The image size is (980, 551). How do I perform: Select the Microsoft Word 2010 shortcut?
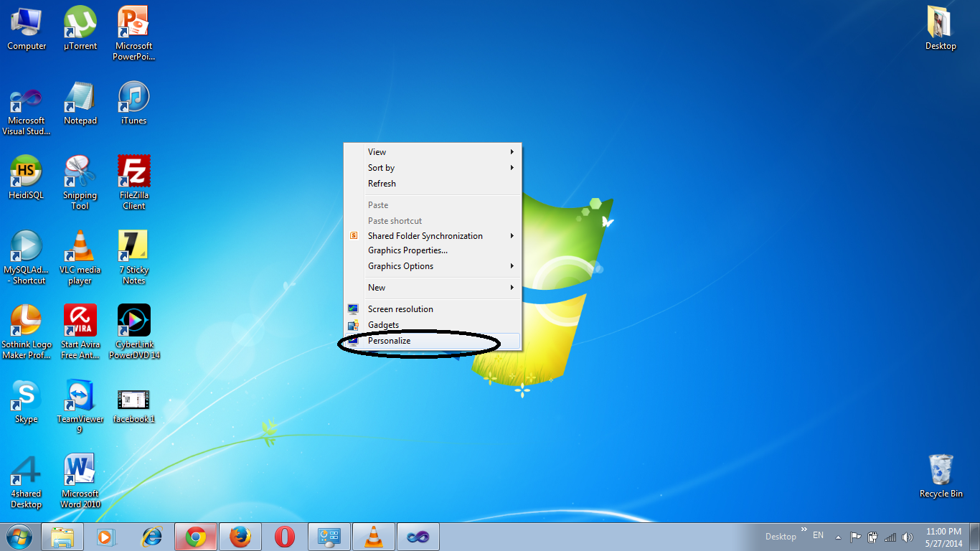[x=80, y=481]
